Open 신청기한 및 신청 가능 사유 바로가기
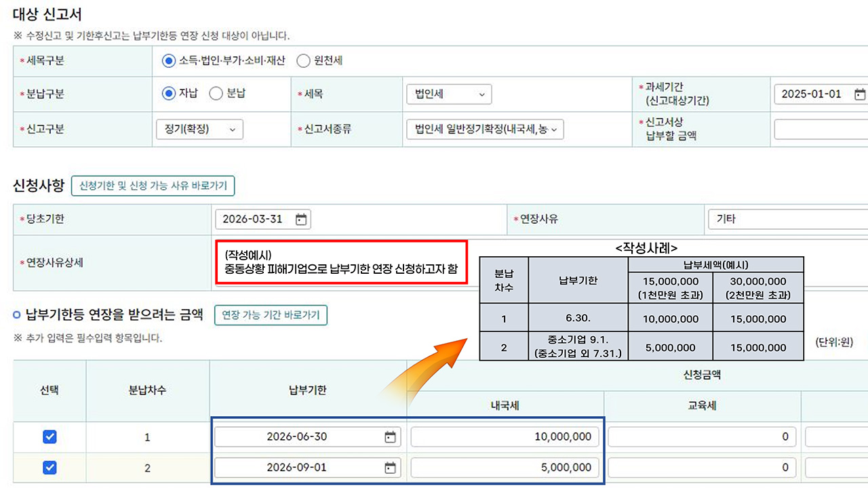 coord(153,185)
